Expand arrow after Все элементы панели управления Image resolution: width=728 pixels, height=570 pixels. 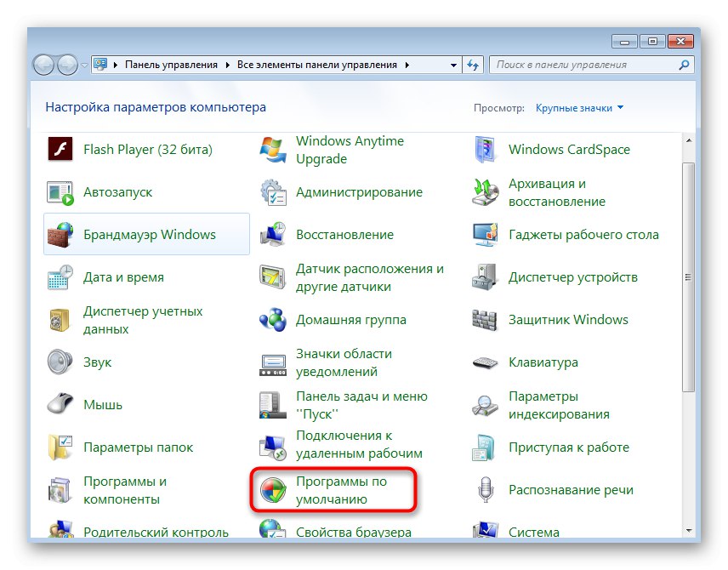click(407, 65)
